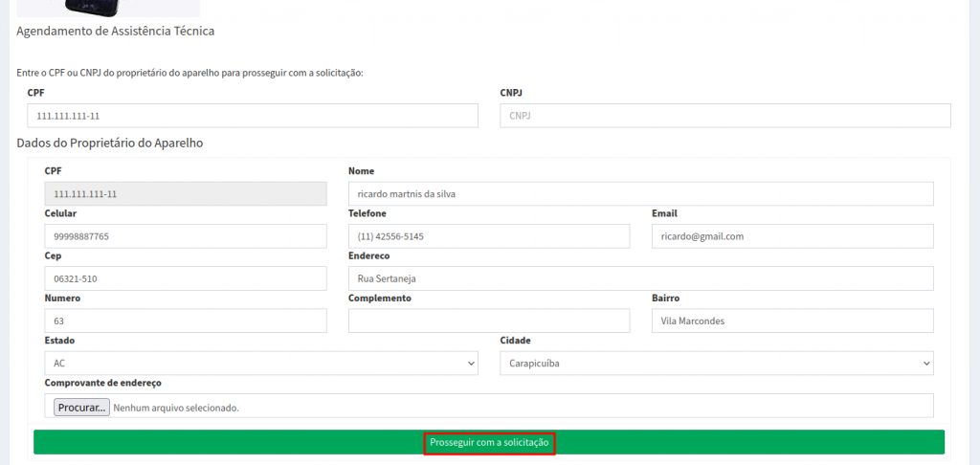Click Prosseguir com a solicitação button
The width and height of the screenshot is (980, 465).
click(489, 443)
